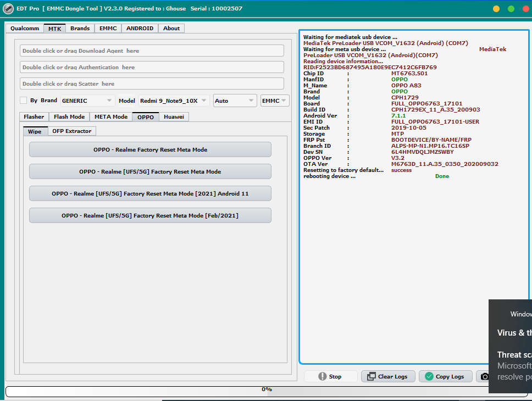The height and width of the screenshot is (401, 532).
Task: Open the Redmi 9_Note9_10X model dropdown
Action: [x=173, y=101]
